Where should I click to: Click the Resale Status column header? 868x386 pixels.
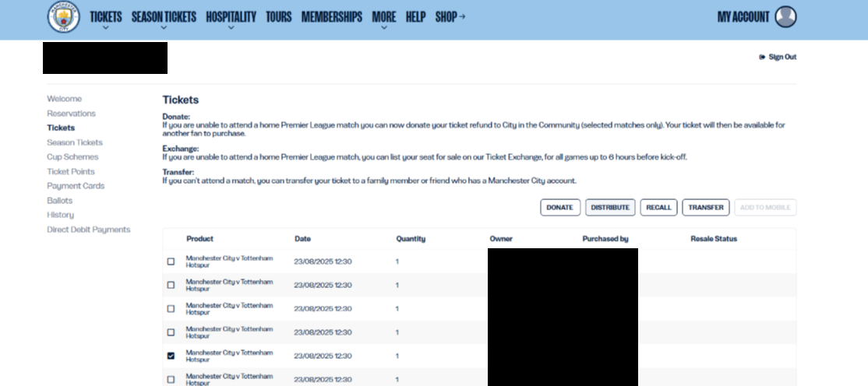pyautogui.click(x=714, y=239)
